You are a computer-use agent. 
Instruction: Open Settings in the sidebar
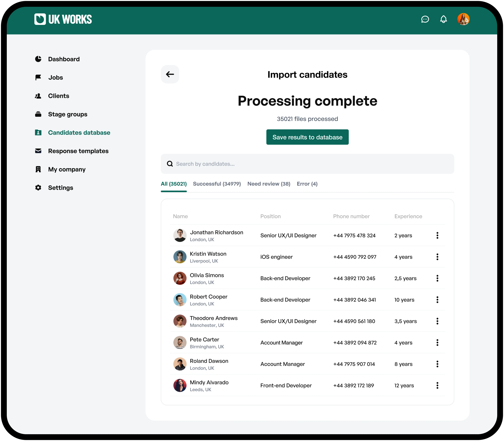pos(61,188)
